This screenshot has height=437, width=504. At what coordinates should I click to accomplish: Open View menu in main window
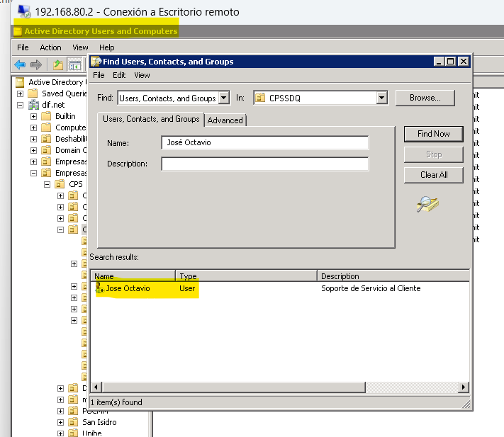tap(80, 47)
